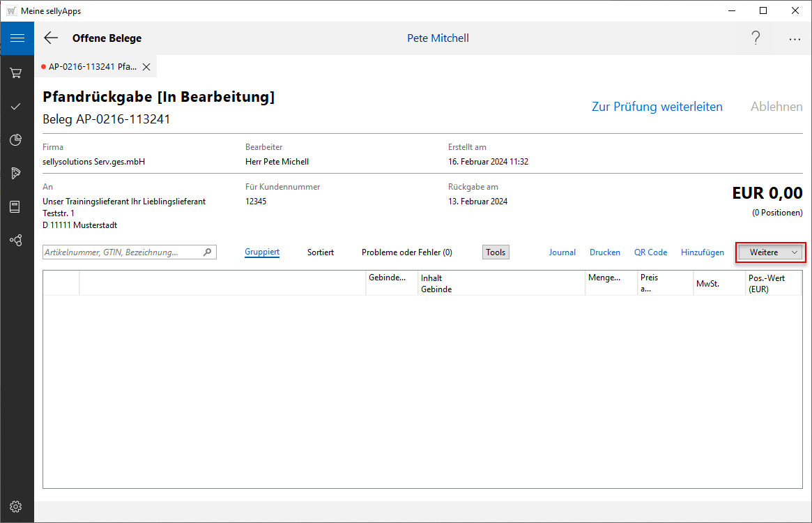Go back with the arrow icon
812x523 pixels.
pos(51,38)
